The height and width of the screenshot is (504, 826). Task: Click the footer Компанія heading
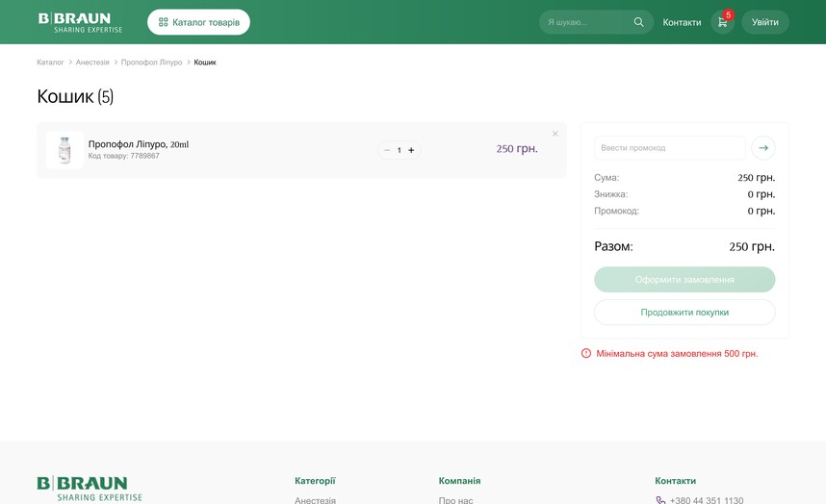point(459,481)
